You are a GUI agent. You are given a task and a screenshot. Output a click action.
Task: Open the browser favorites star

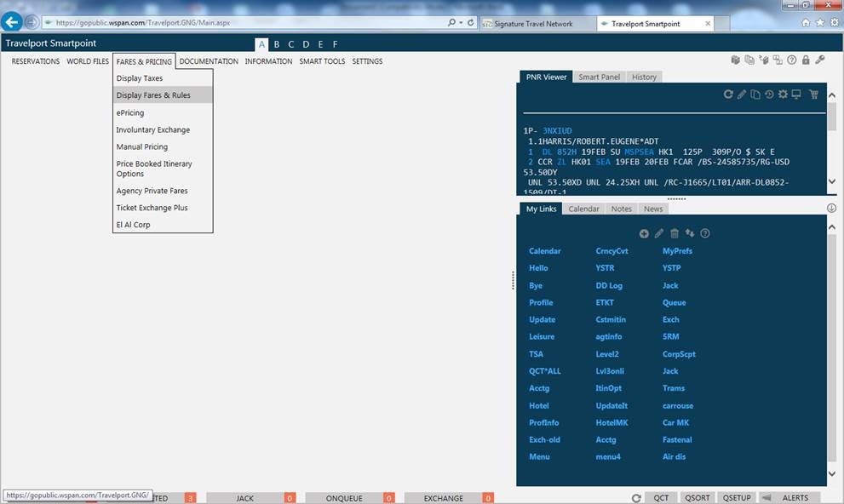coord(820,23)
